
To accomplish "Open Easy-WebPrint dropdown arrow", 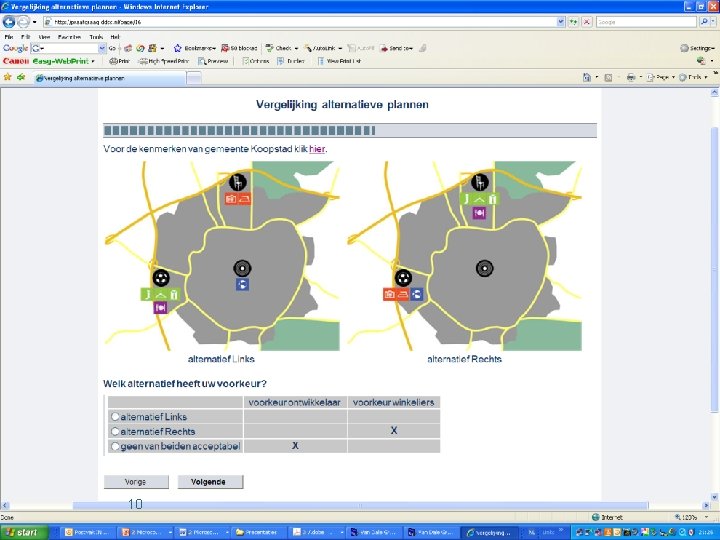I will [93, 61].
